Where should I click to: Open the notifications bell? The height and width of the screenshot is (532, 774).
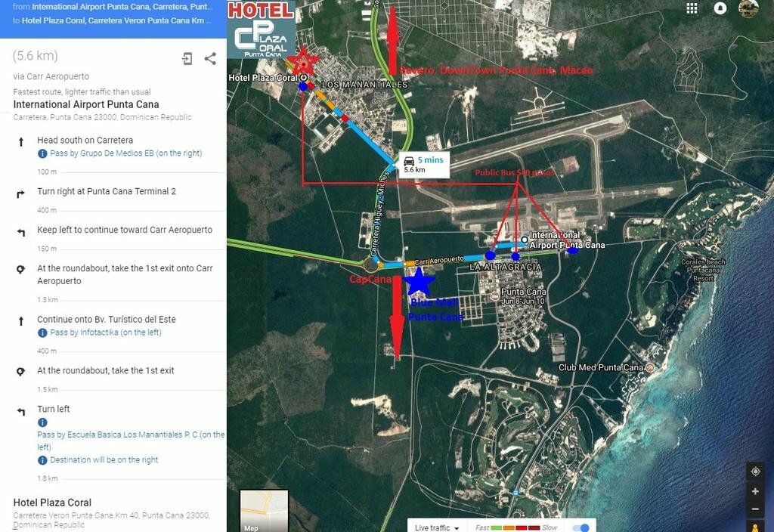pyautogui.click(x=720, y=8)
